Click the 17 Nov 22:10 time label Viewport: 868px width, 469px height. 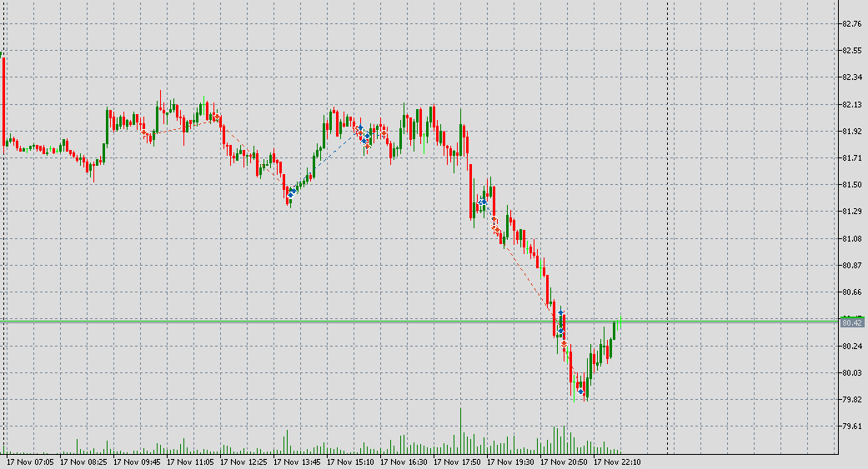pos(618,462)
